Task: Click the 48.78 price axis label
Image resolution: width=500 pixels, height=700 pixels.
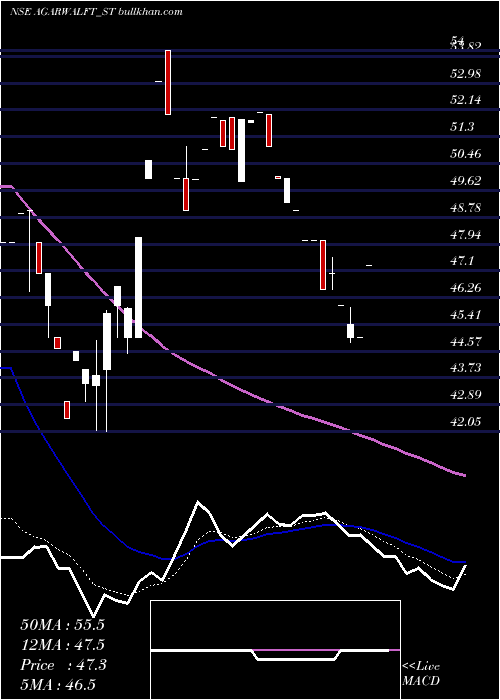Action: tap(466, 208)
